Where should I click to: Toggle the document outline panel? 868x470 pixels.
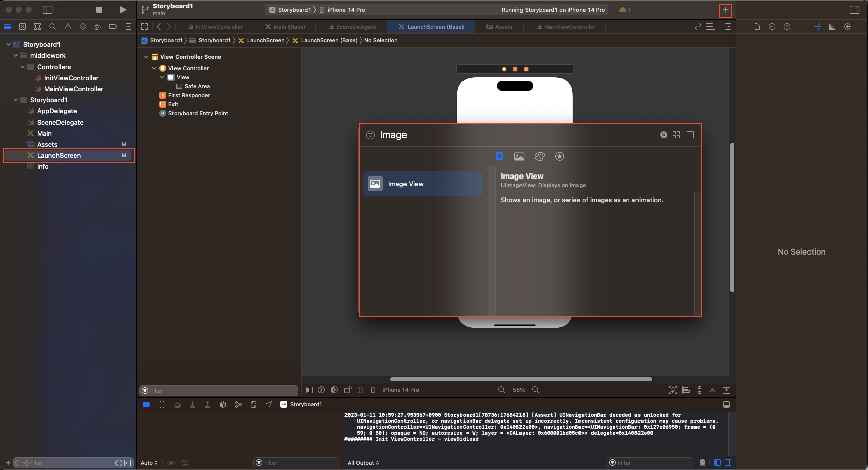coord(309,390)
